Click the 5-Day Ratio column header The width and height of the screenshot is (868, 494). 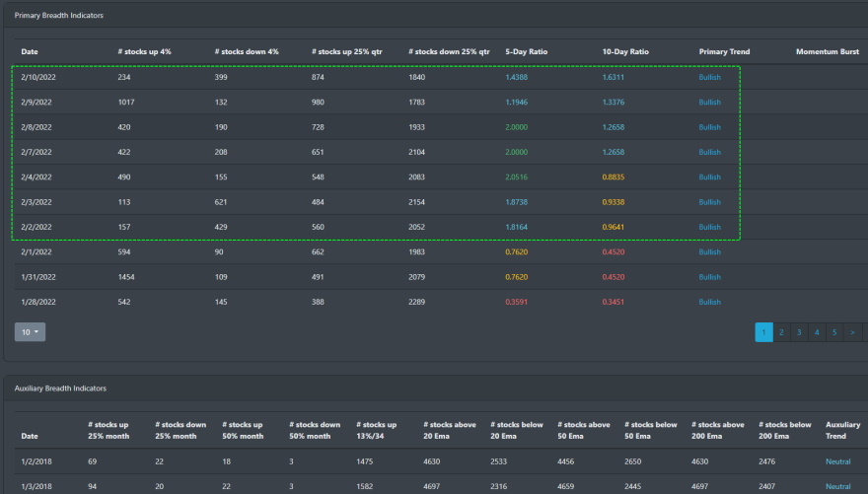point(527,51)
